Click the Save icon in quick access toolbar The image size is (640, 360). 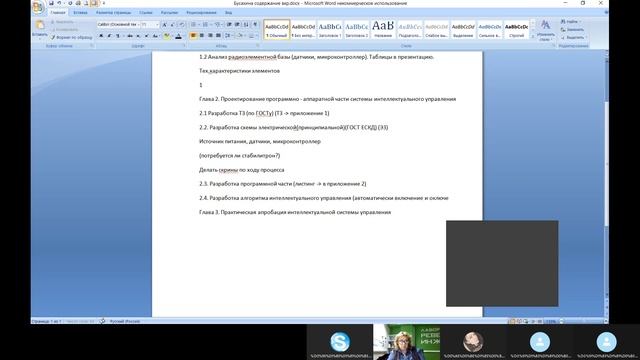coord(51,3)
